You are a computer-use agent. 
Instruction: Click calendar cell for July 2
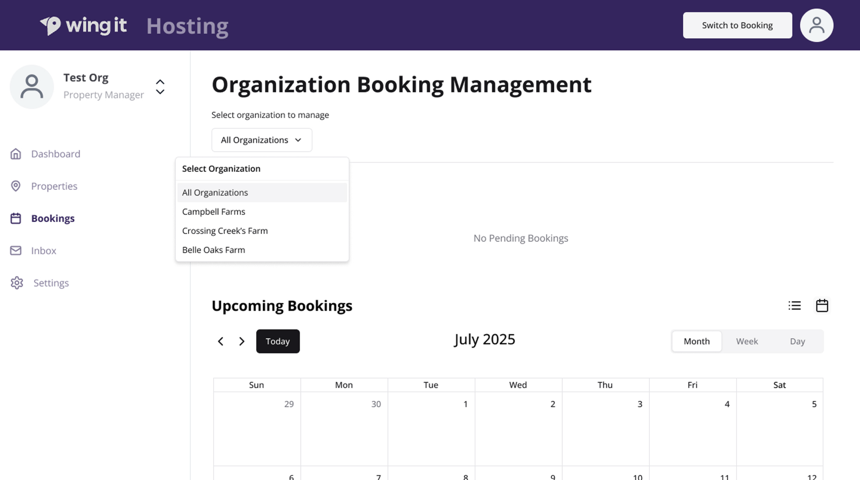pos(518,429)
